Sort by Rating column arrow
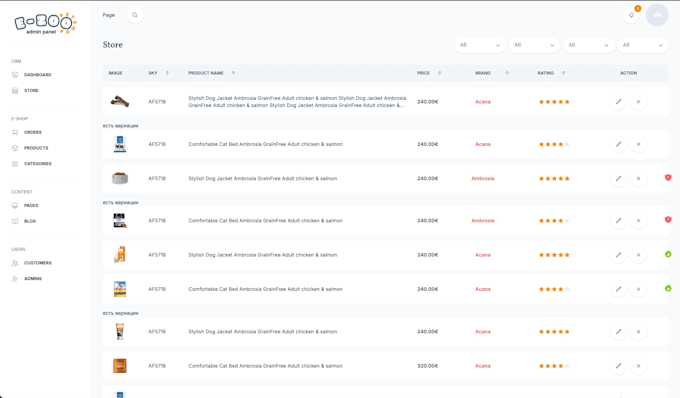 563,73
